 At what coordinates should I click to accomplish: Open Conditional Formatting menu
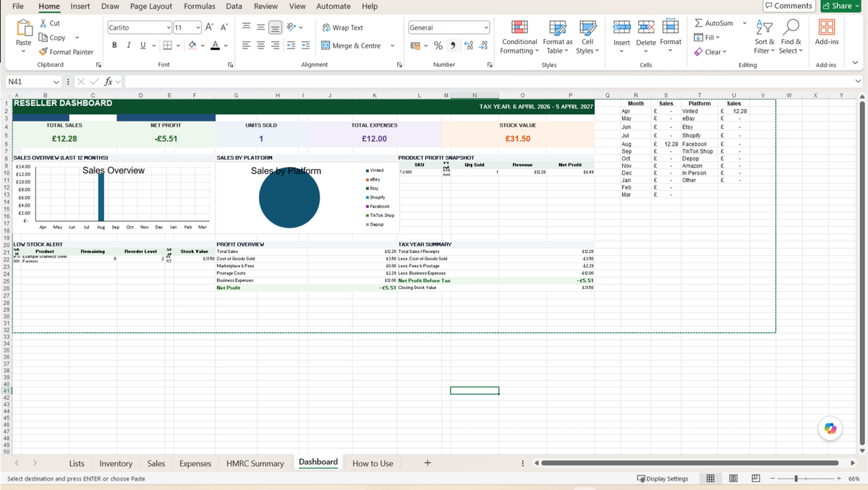pyautogui.click(x=519, y=36)
